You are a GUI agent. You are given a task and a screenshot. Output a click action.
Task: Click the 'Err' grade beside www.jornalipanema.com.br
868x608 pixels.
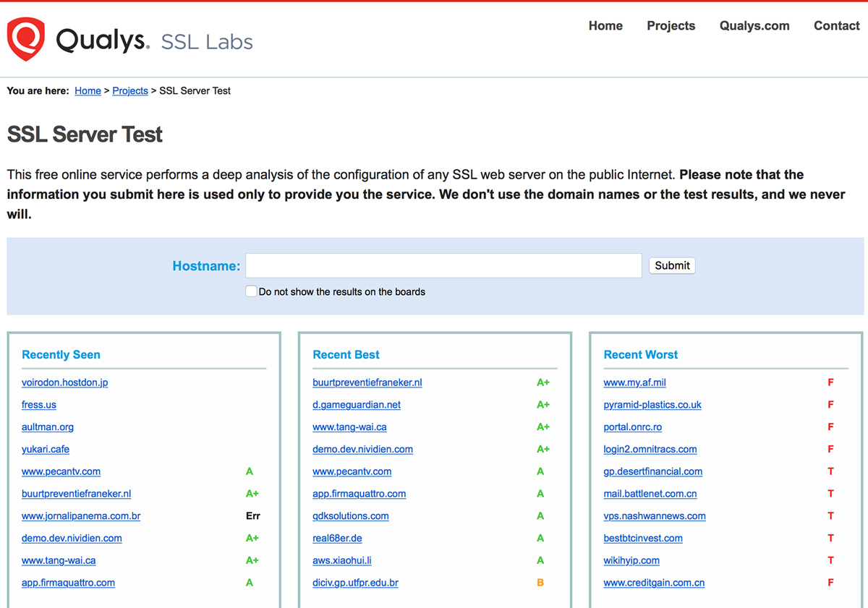[x=252, y=516]
